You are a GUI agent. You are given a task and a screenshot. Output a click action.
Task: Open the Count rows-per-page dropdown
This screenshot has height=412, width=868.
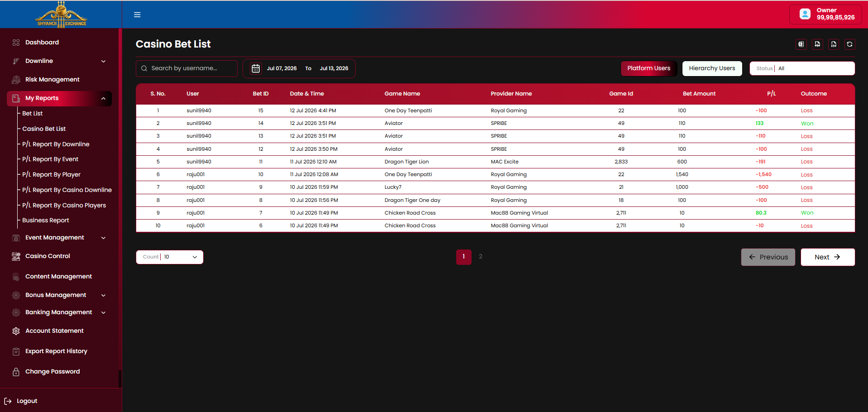coord(170,257)
